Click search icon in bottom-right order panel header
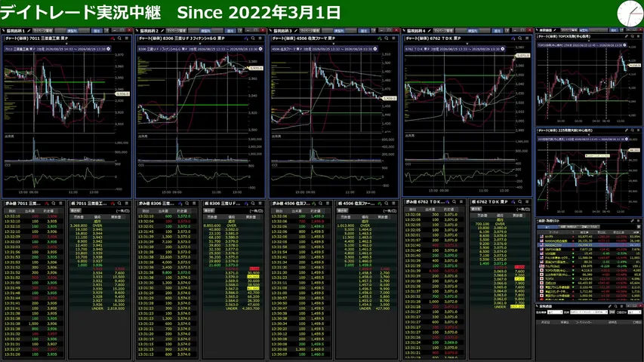Screen dimensions: 644x362 pyautogui.click(x=615, y=306)
